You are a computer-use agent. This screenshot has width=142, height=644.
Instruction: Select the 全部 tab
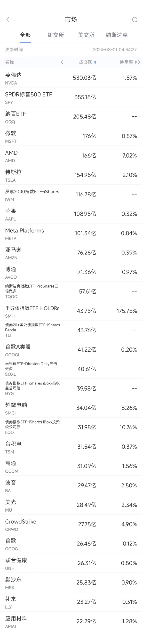click(25, 35)
